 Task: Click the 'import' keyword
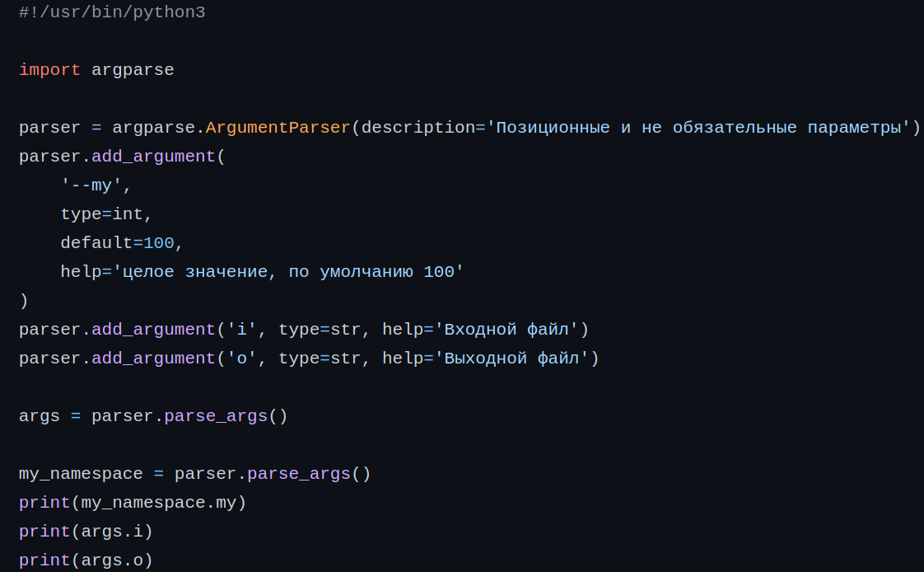(x=49, y=70)
